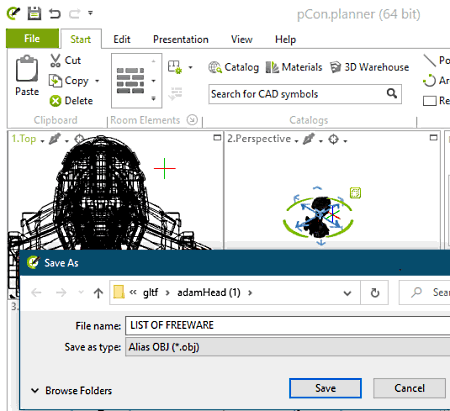Screen dimensions: 450x411
Task: Click the pCon.planner application logo icon
Action: [14, 13]
